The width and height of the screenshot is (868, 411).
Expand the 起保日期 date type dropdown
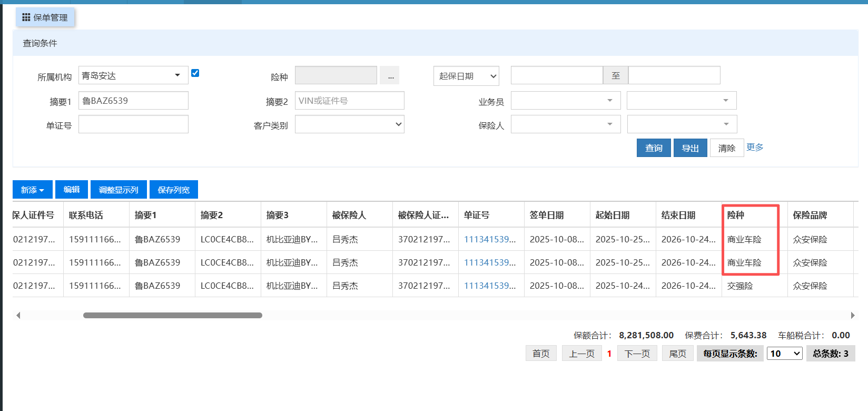click(x=466, y=76)
